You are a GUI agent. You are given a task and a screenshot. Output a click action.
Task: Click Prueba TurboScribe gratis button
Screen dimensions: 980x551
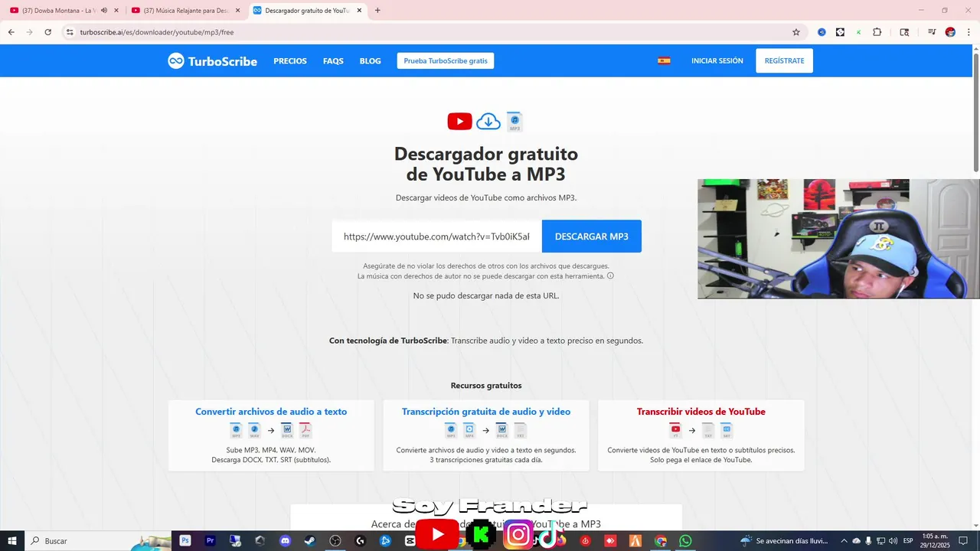pyautogui.click(x=446, y=61)
